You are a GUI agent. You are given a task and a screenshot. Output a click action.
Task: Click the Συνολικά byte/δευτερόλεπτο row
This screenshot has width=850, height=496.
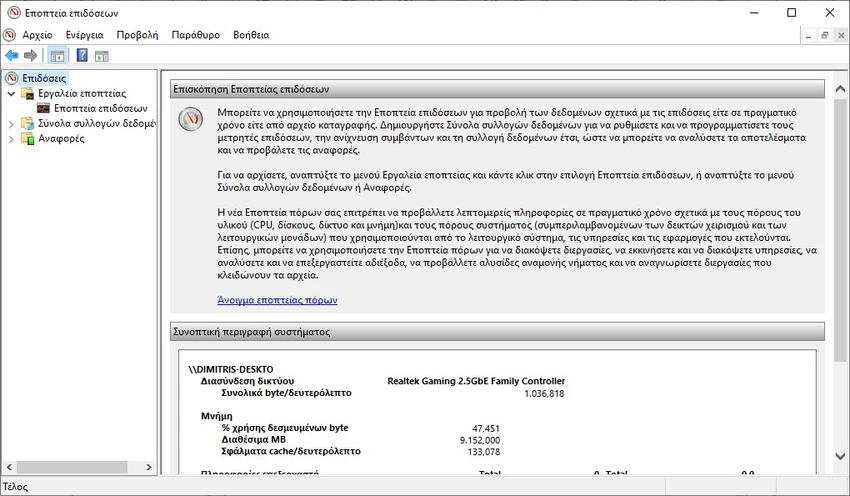tap(286, 393)
